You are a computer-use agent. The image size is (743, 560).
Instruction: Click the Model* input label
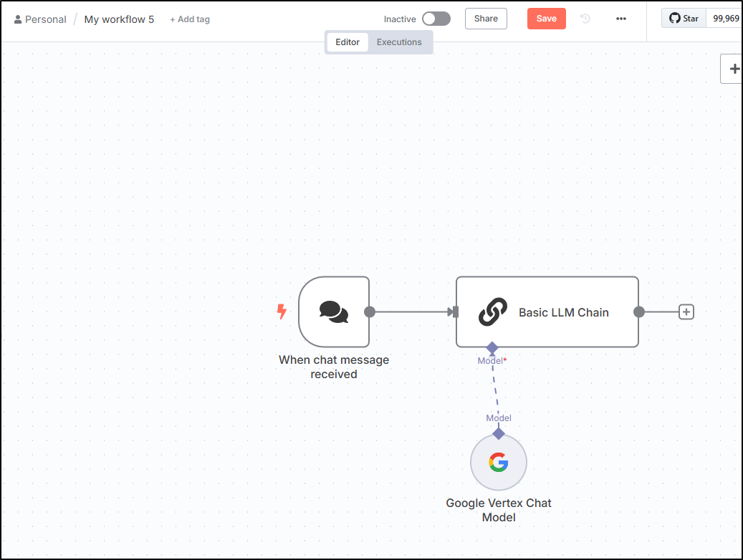(x=492, y=361)
